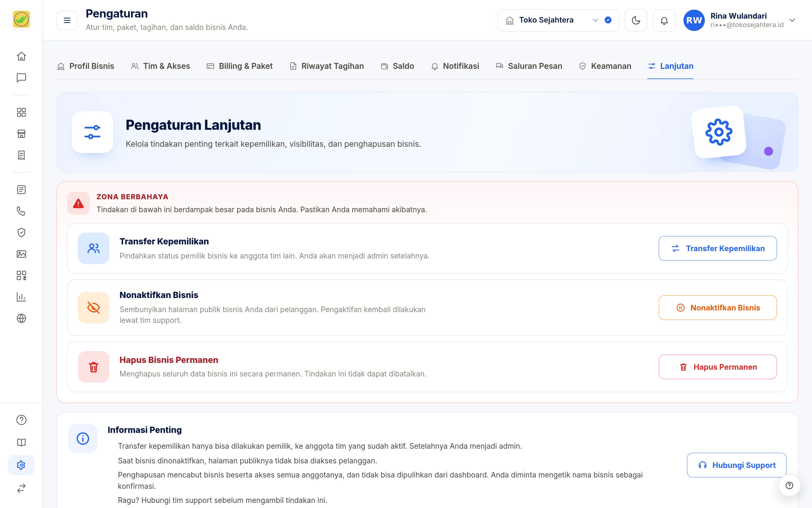Open the notification bell in header
Image resolution: width=812 pixels, height=508 pixels.
tap(664, 21)
